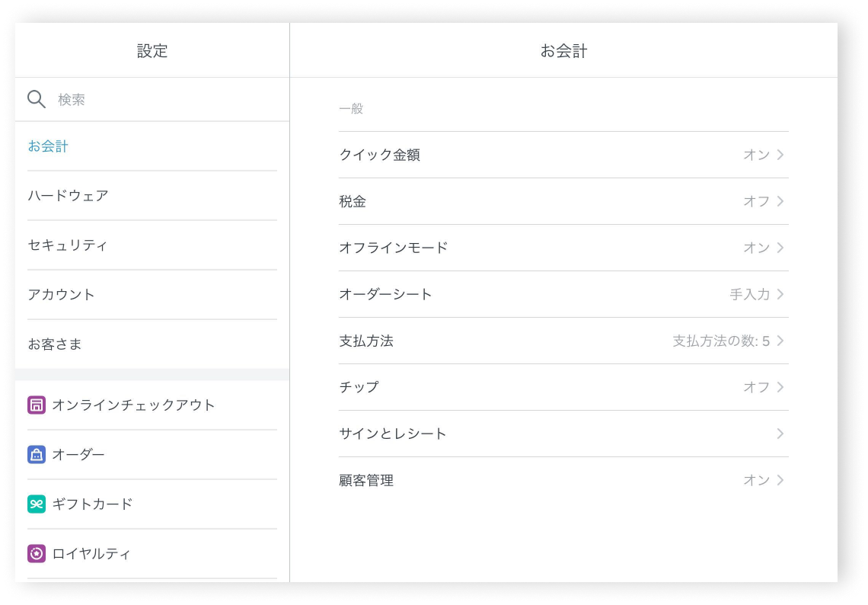Viewport: 868px width, 605px height.
Task: Click オフ value beside チップ
Action: [757, 387]
